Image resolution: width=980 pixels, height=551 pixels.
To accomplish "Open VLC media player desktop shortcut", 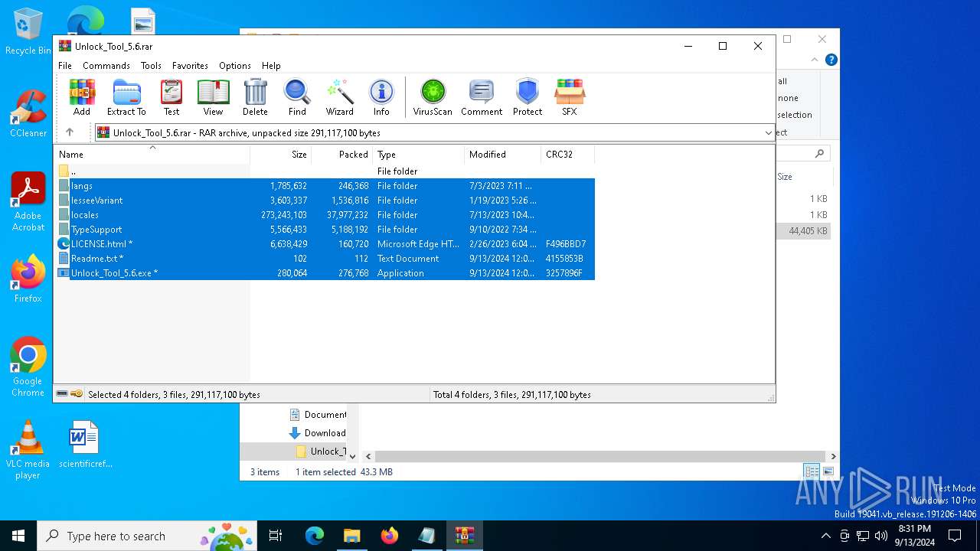I will click(28, 450).
